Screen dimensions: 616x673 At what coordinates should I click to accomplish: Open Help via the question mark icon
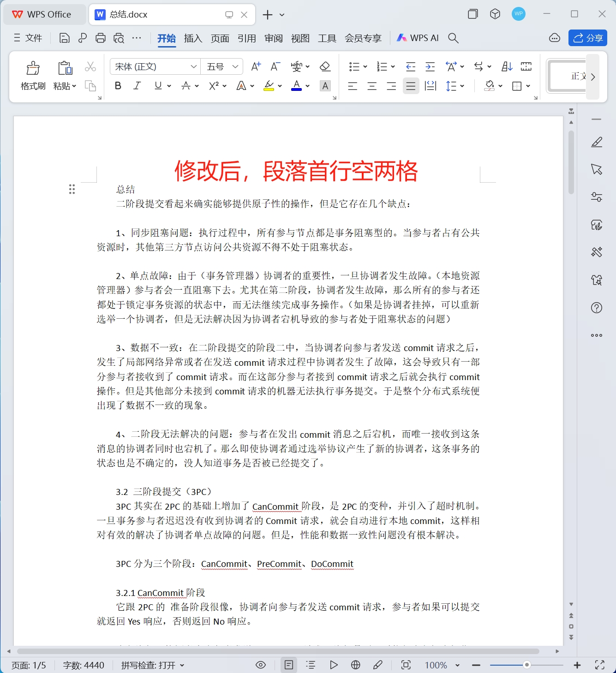click(x=596, y=308)
